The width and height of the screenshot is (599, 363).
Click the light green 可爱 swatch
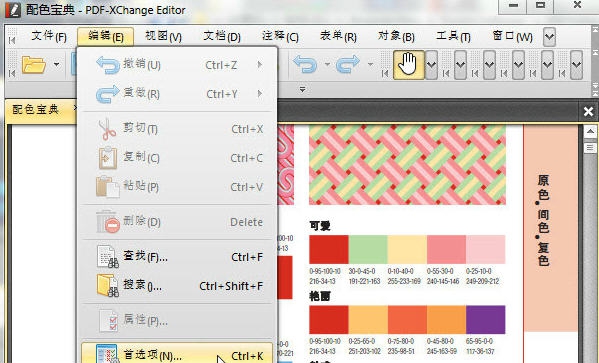[x=368, y=250]
